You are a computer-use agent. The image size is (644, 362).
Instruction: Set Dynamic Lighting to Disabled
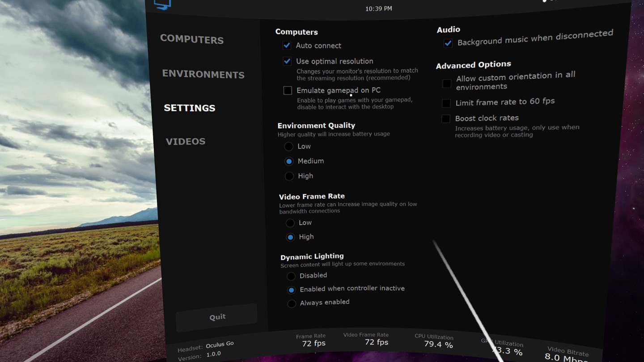[291, 276]
